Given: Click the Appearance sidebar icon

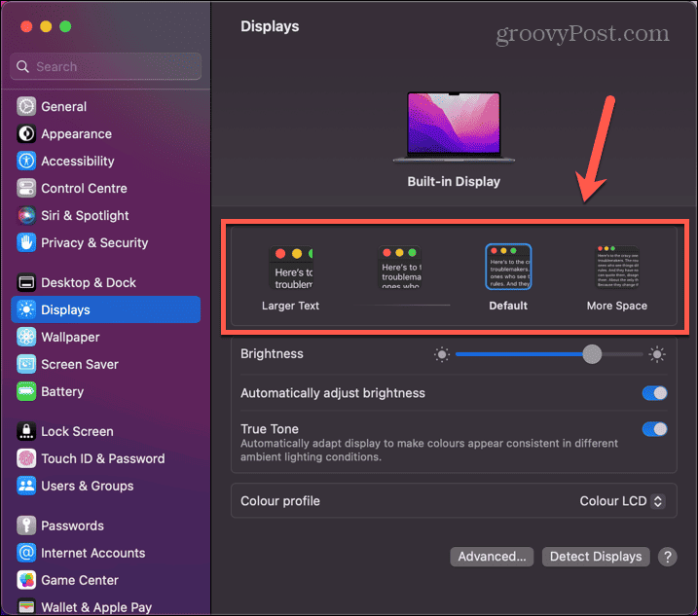Looking at the screenshot, I should [26, 133].
